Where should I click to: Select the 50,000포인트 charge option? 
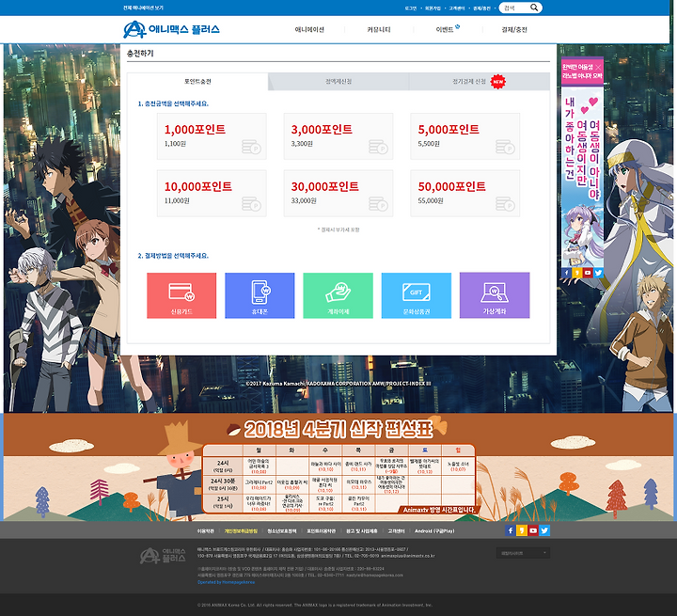tap(465, 194)
